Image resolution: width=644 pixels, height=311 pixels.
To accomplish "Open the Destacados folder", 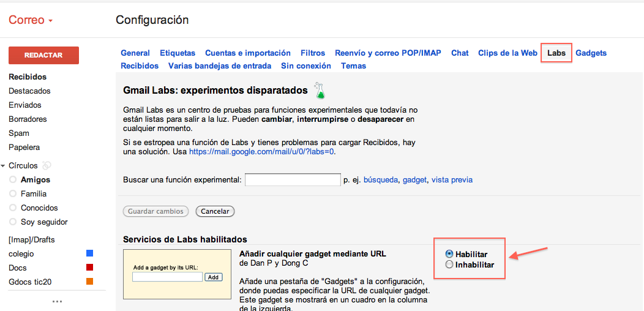I will tap(29, 91).
